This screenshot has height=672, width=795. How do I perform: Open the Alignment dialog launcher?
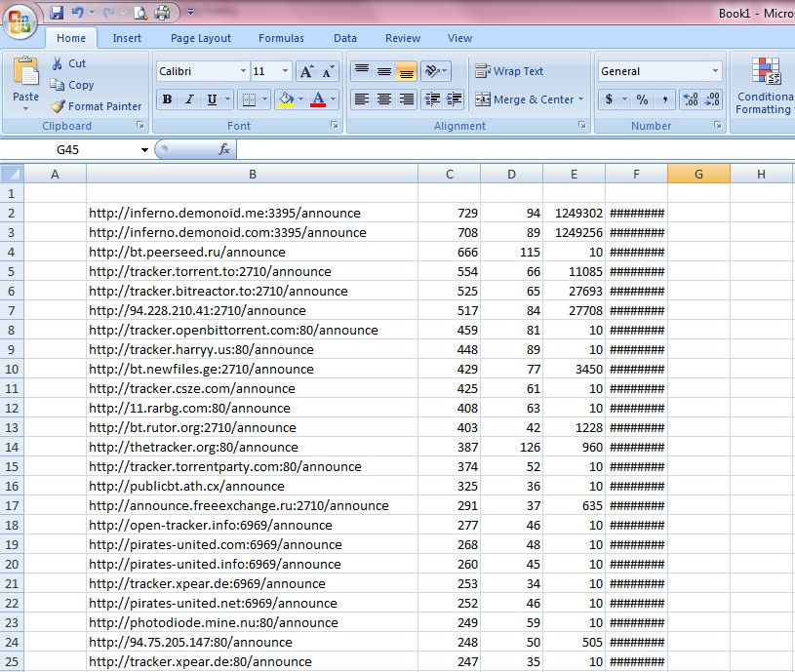pos(582,125)
